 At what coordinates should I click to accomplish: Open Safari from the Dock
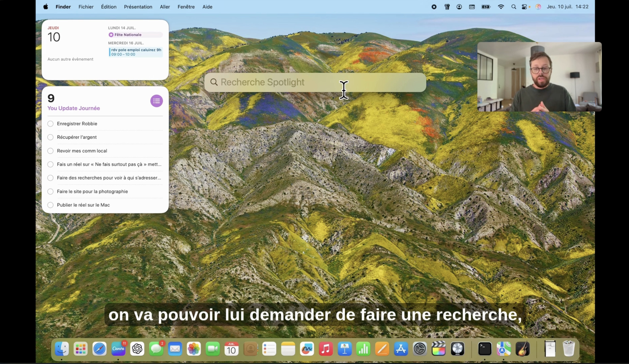pyautogui.click(x=99, y=349)
